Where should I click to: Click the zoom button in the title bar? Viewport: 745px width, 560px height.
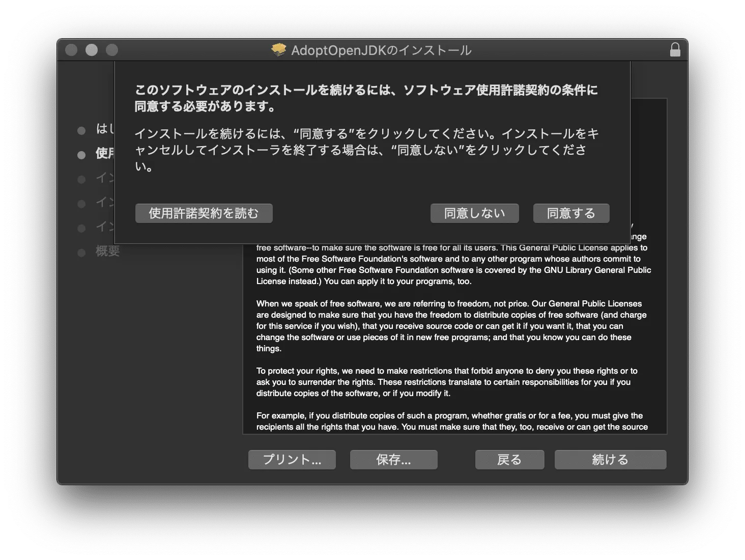112,50
